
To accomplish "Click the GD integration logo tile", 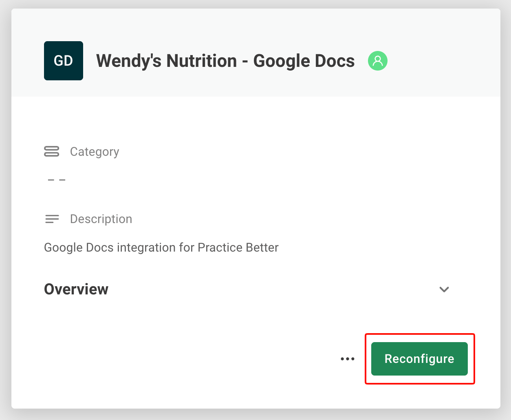I will pyautogui.click(x=64, y=61).
